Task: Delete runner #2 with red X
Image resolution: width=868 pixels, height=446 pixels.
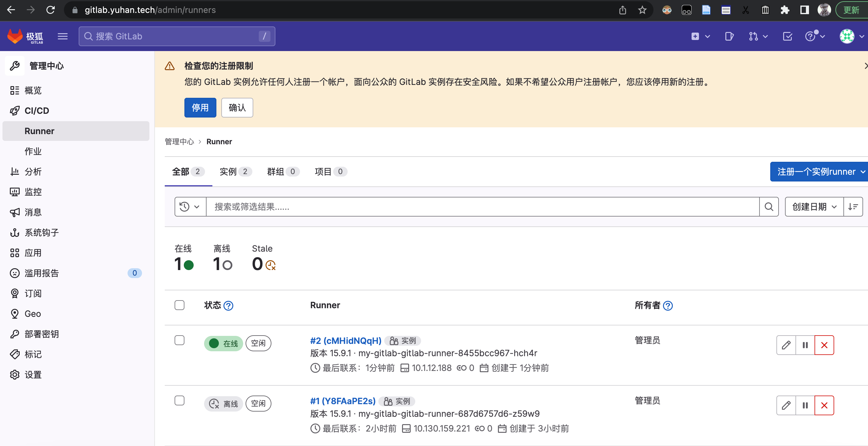Action: tap(824, 345)
